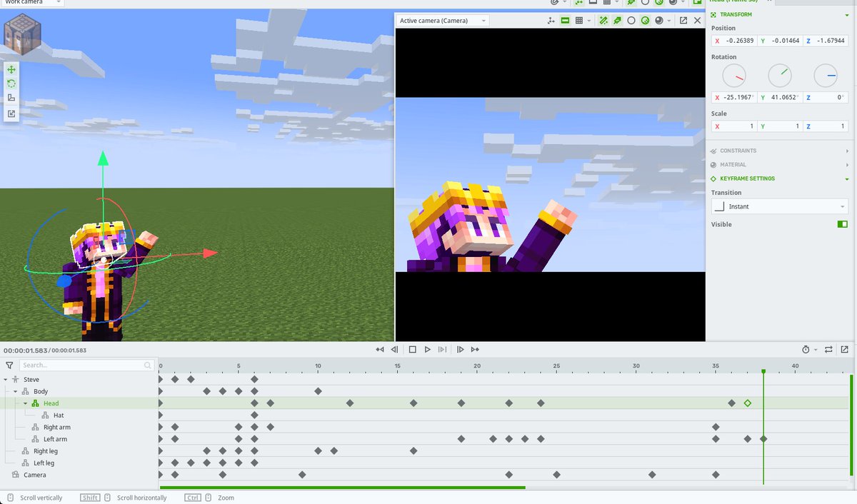Play the animation

427,349
